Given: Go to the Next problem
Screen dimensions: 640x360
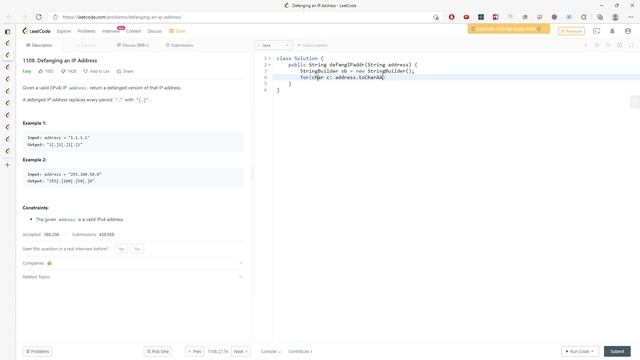Looking at the screenshot, I should tap(241, 351).
